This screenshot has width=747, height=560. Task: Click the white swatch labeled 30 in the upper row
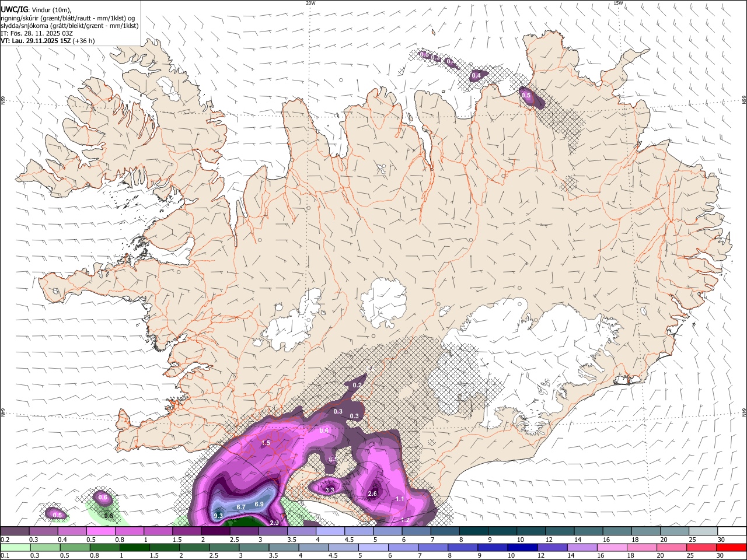731,531
